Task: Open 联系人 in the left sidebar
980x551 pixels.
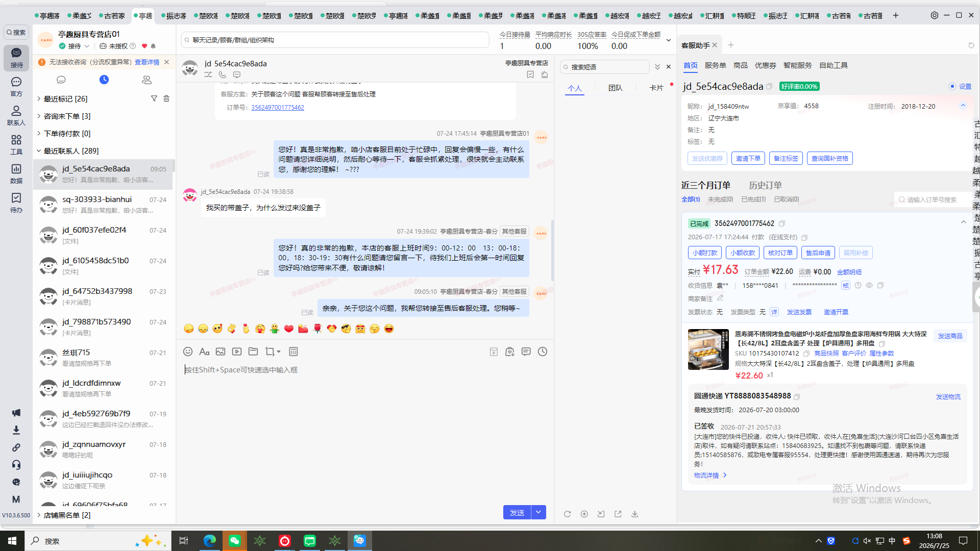Action: click(16, 115)
